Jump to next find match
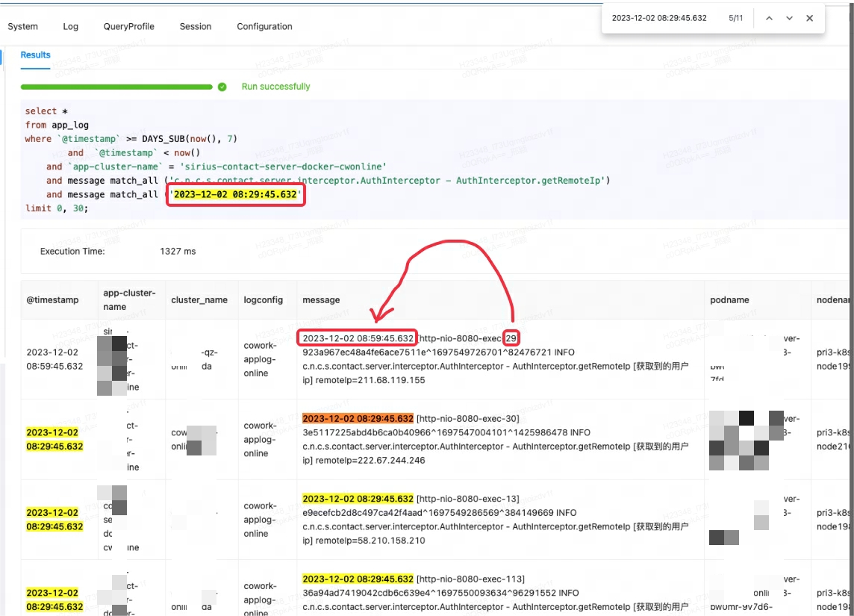The height and width of the screenshot is (616, 854). pos(789,19)
